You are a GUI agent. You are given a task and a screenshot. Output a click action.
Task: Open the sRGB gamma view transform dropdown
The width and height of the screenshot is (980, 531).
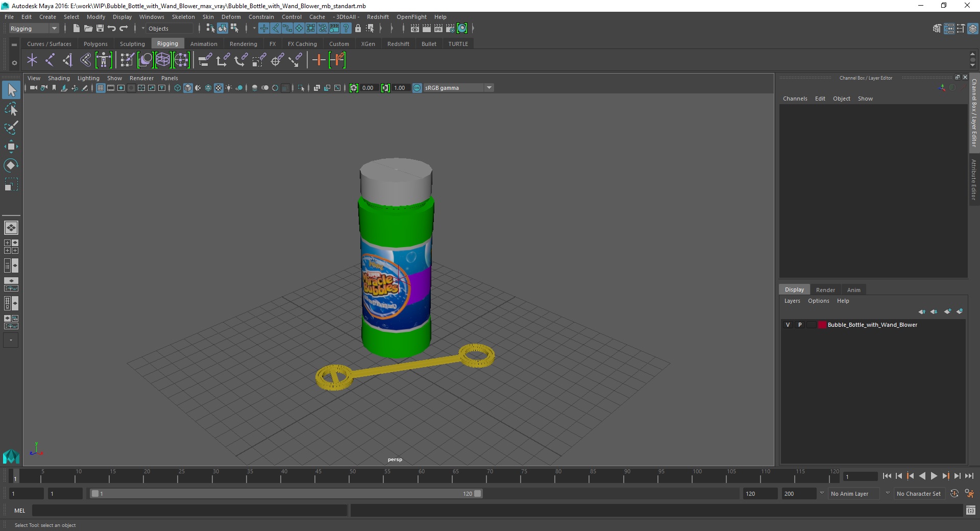458,88
